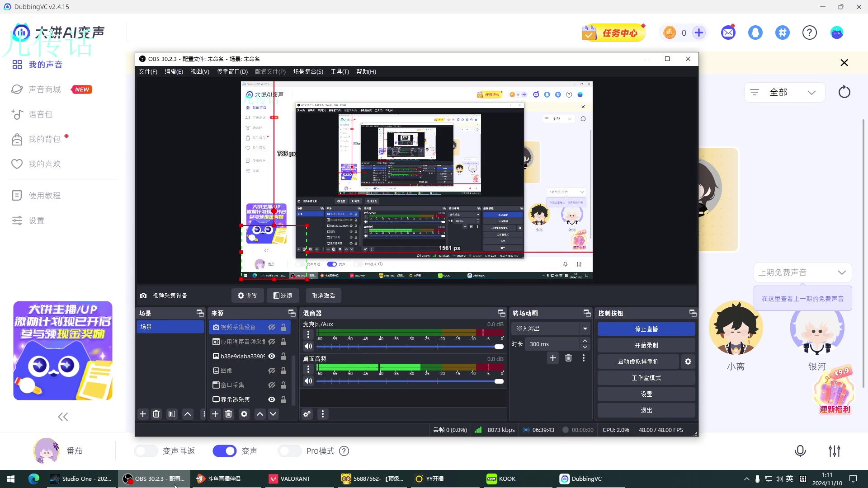
Task: Open the 滤镜 filters button
Action: (x=283, y=296)
